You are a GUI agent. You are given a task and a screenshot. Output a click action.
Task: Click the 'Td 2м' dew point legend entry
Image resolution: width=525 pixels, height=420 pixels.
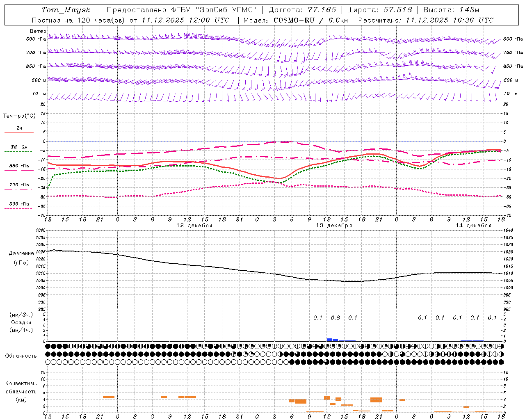point(19,147)
